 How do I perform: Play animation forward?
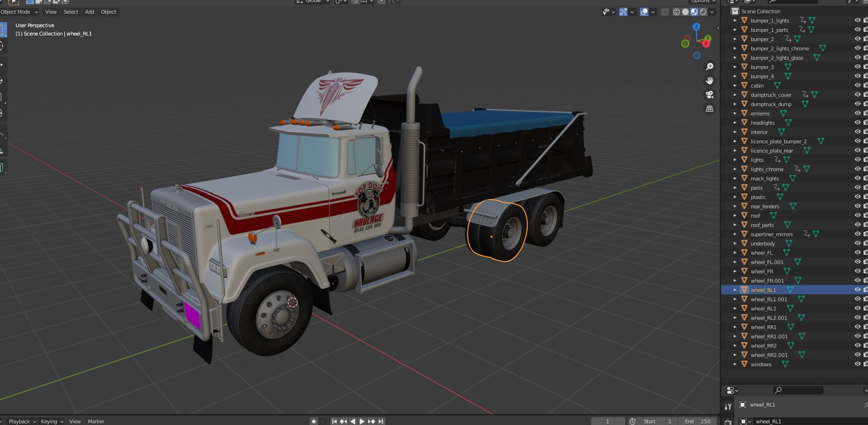tap(362, 421)
